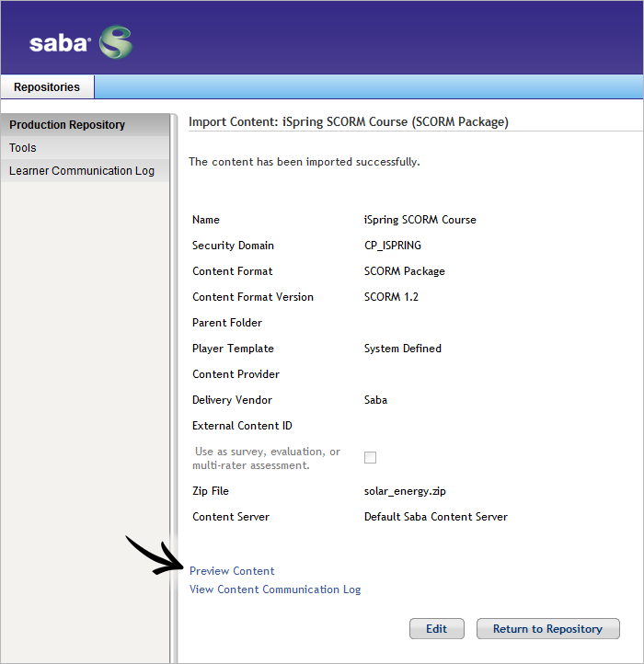644x664 pixels.
Task: Click the Preview Content link
Action: (232, 571)
